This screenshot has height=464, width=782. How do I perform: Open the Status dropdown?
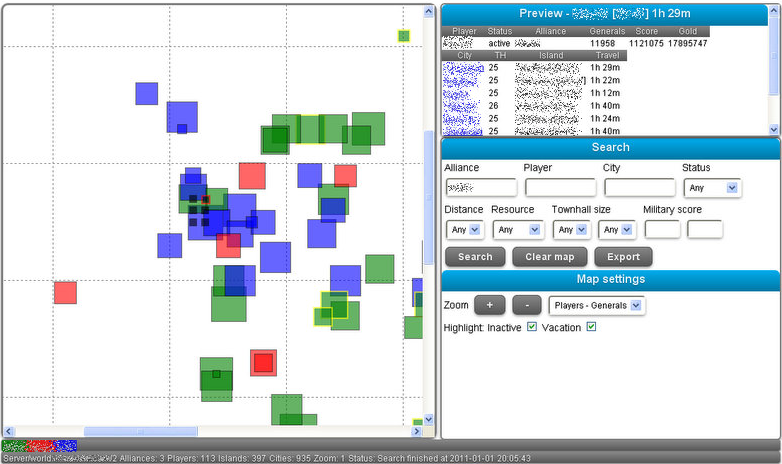coord(712,187)
